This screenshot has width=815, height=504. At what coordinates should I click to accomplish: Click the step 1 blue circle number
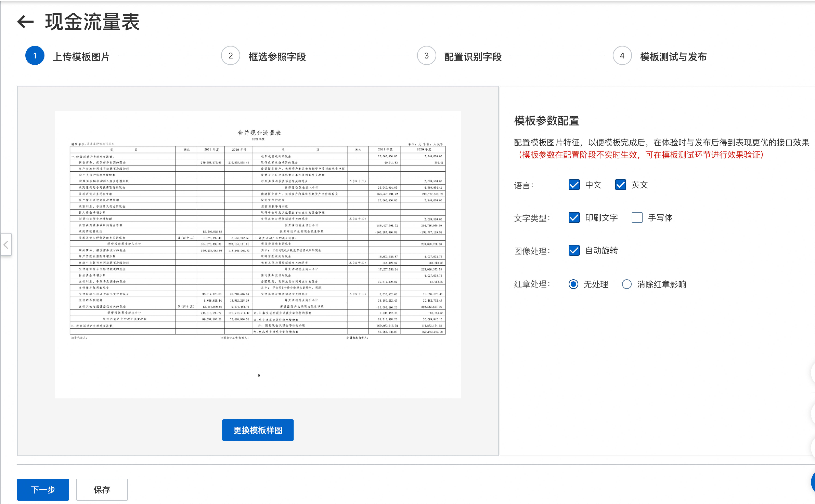[x=35, y=56]
